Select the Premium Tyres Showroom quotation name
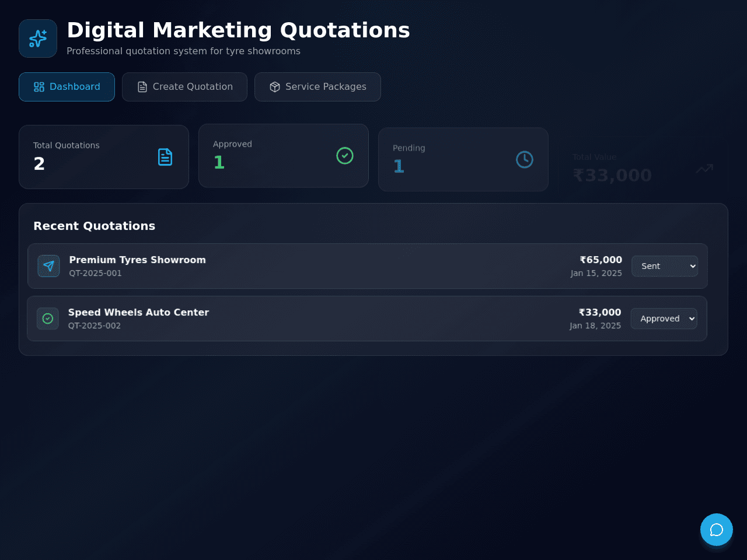747x560 pixels. (138, 260)
